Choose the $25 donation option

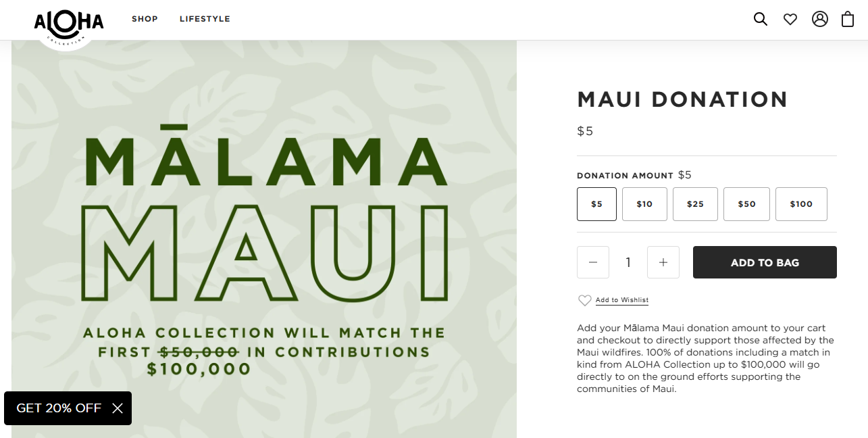pos(695,204)
